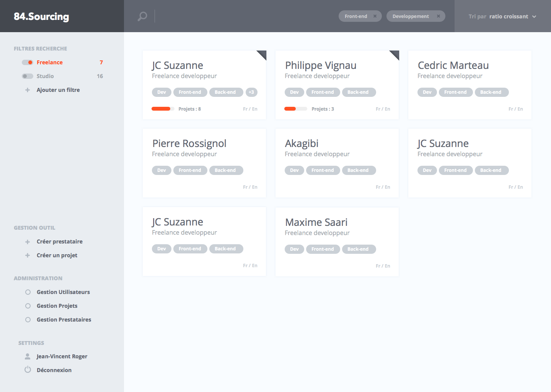
Task: Select the Gestion Prestataires radio button
Action: 28,320
